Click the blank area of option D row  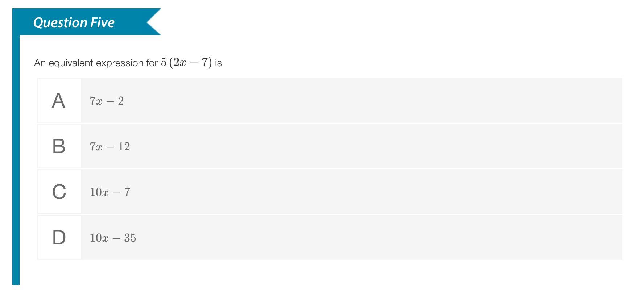coord(379,237)
